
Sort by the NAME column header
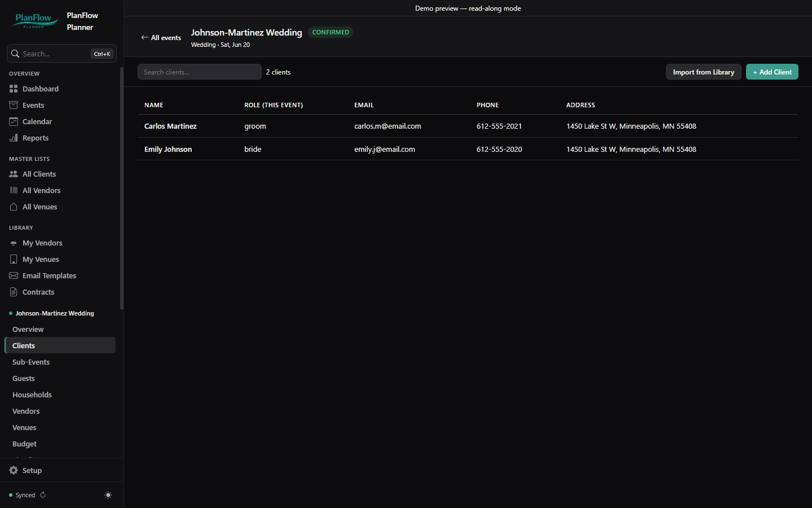(154, 105)
